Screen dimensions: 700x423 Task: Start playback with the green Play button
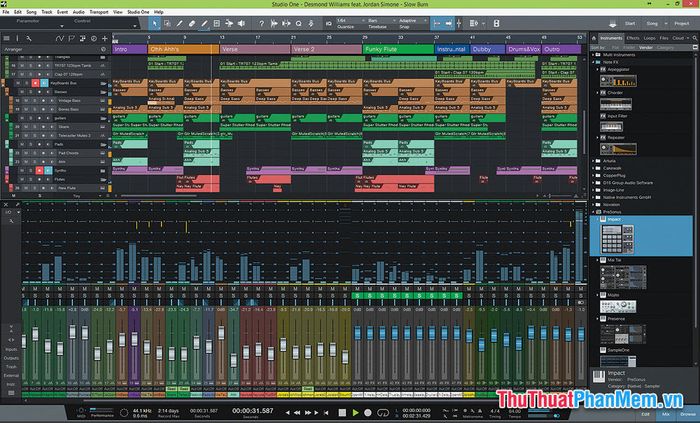[355, 413]
